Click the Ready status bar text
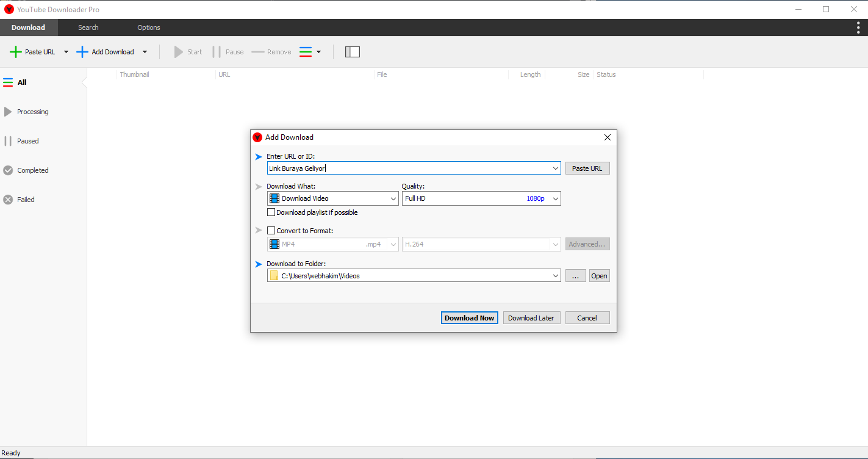The width and height of the screenshot is (868, 459). 11,453
